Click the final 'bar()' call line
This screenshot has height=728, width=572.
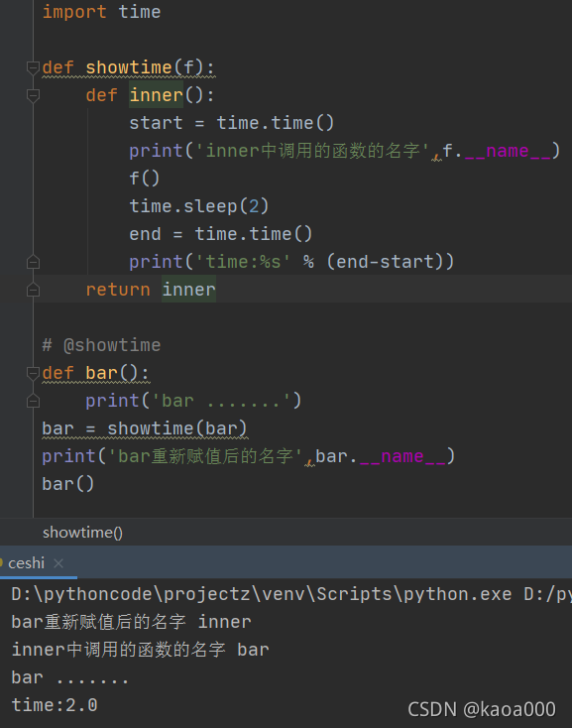click(x=67, y=484)
